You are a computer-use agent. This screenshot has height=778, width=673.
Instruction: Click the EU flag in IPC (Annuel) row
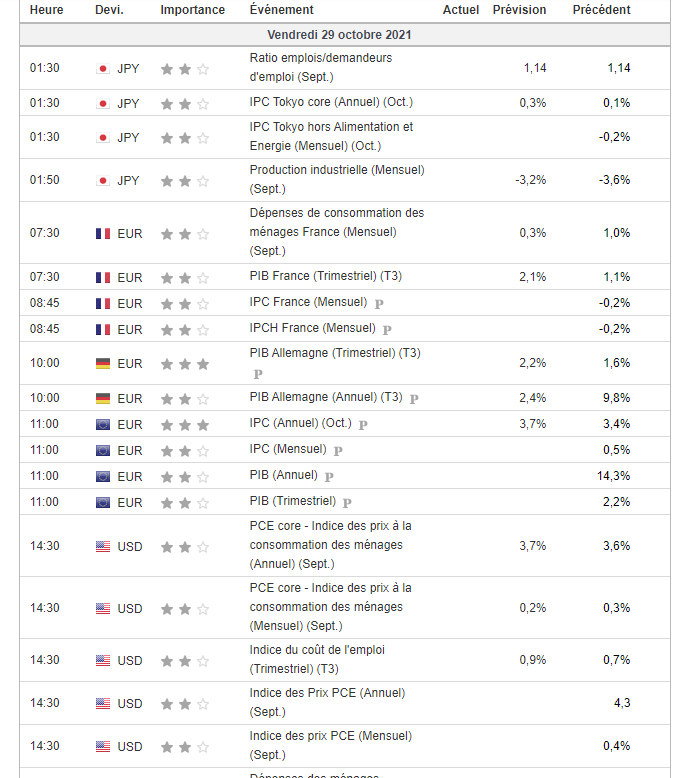pos(102,424)
